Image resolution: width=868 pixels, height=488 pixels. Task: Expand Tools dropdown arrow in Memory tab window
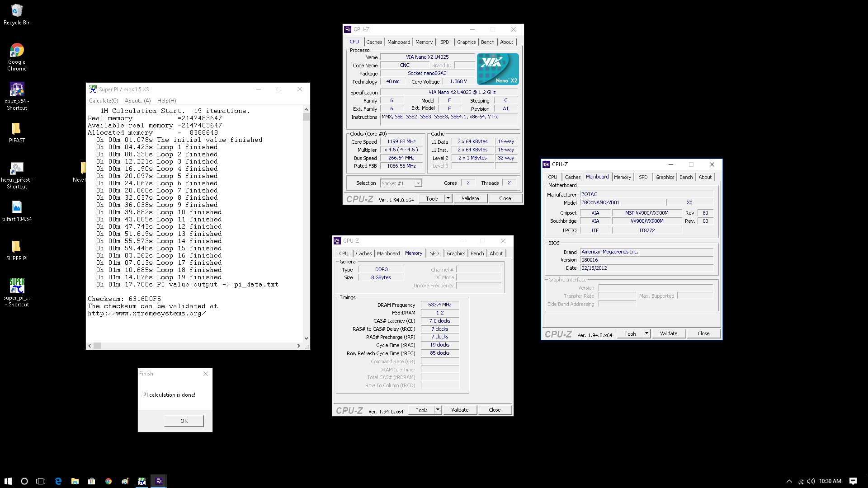(438, 410)
